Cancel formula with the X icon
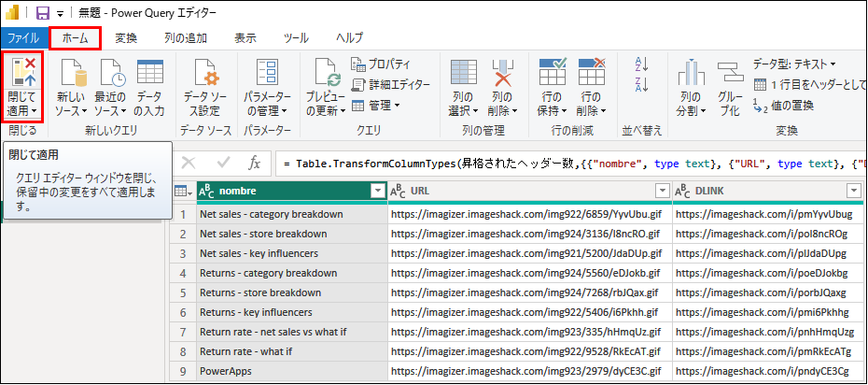The height and width of the screenshot is (385, 868). coord(189,163)
